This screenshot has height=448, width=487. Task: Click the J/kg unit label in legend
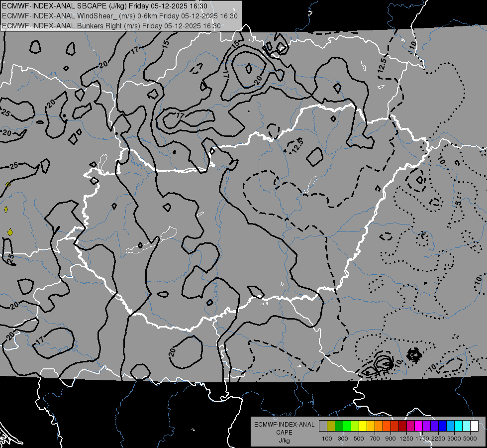[x=284, y=441]
